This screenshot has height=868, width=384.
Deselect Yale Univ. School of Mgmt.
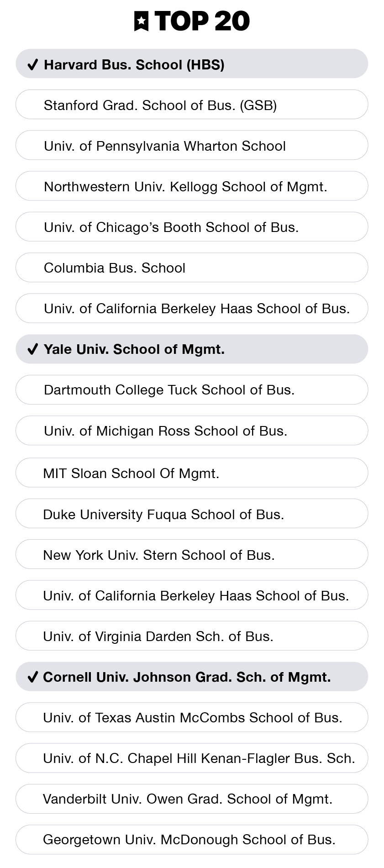192,349
